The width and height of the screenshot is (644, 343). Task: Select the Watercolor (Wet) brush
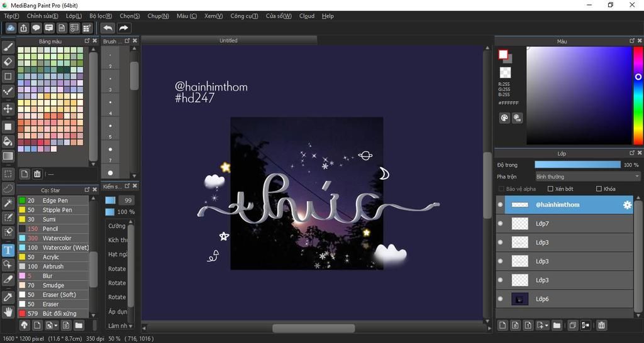pyautogui.click(x=53, y=248)
